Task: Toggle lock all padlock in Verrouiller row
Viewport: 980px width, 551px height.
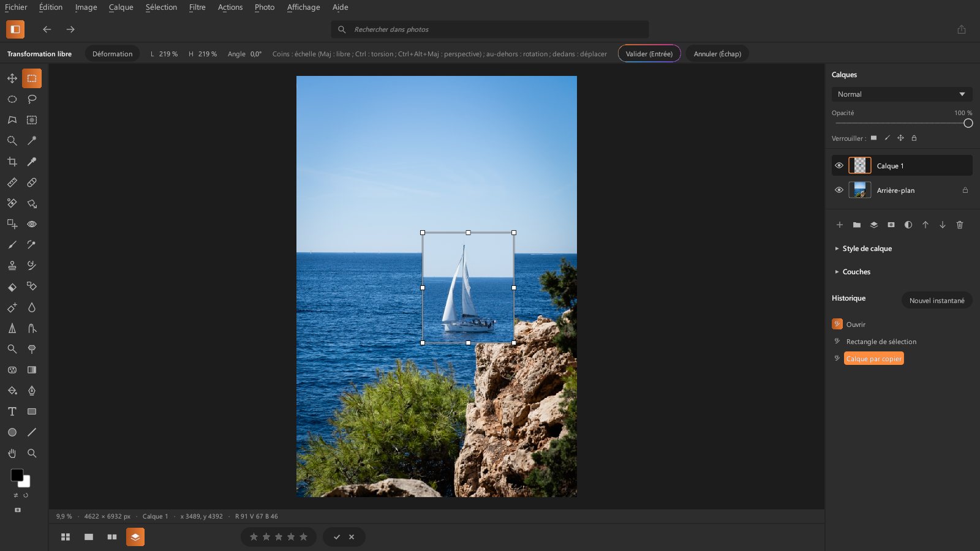Action: coord(914,138)
